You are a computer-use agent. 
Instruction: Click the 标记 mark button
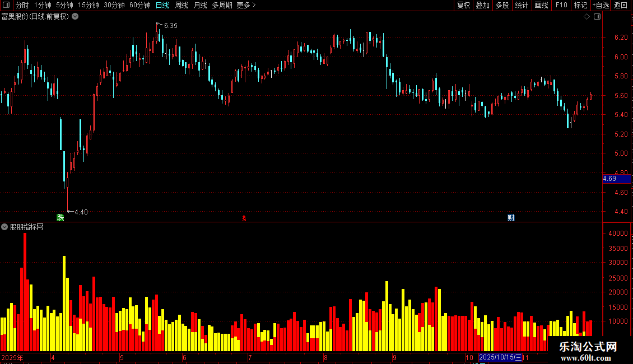[x=580, y=5]
